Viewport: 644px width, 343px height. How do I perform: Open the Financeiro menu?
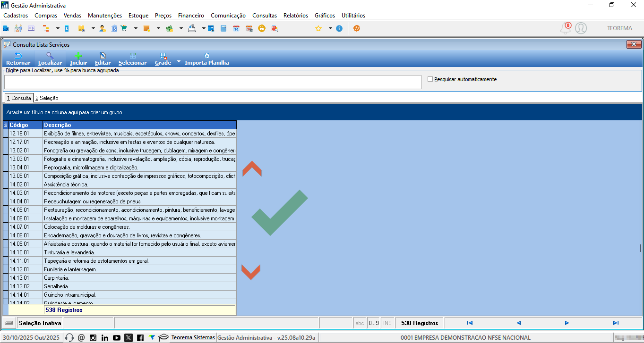tap(191, 16)
